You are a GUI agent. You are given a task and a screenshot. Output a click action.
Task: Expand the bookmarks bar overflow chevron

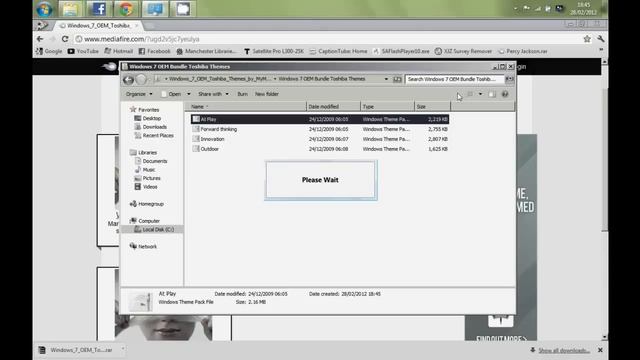(601, 50)
